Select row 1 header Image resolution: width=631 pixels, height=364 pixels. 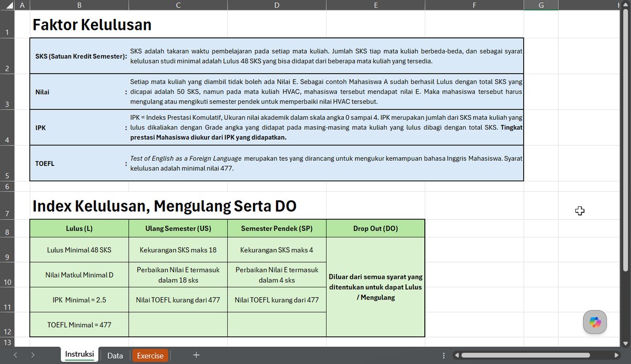(7, 24)
